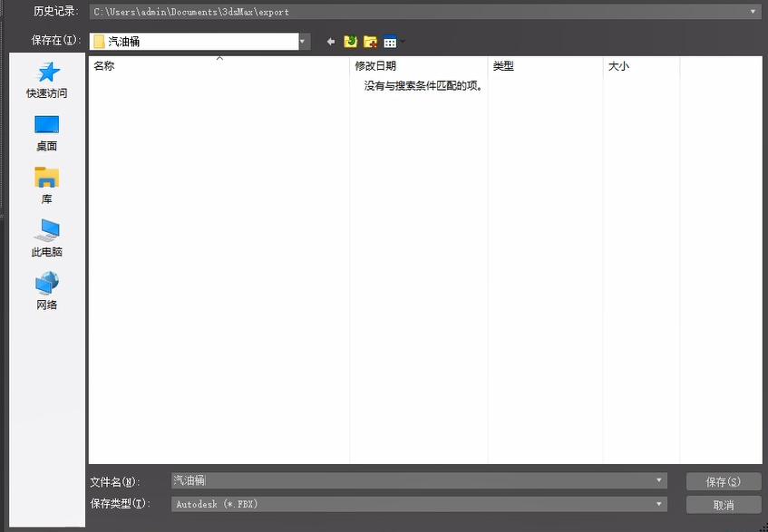The width and height of the screenshot is (768, 532).
Task: Open 快速访问 in the sidebar
Action: (47, 80)
